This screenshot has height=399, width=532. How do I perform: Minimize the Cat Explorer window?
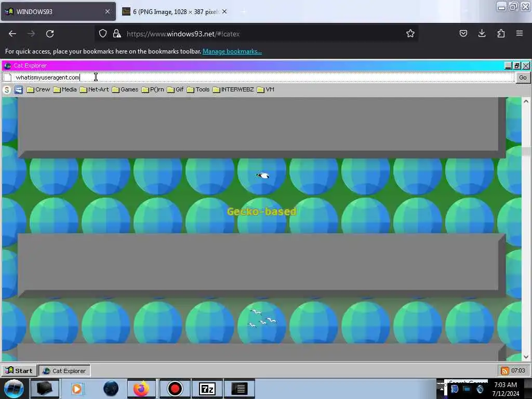tap(508, 65)
